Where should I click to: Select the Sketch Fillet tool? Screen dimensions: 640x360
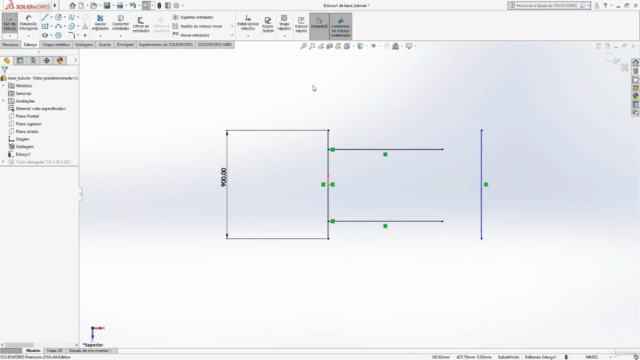tap(71, 35)
